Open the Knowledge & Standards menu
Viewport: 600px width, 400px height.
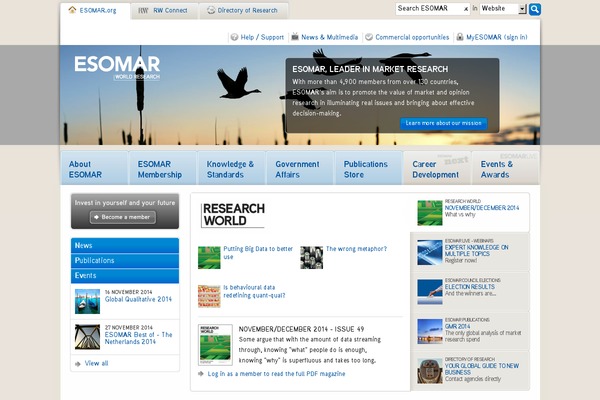coord(230,169)
